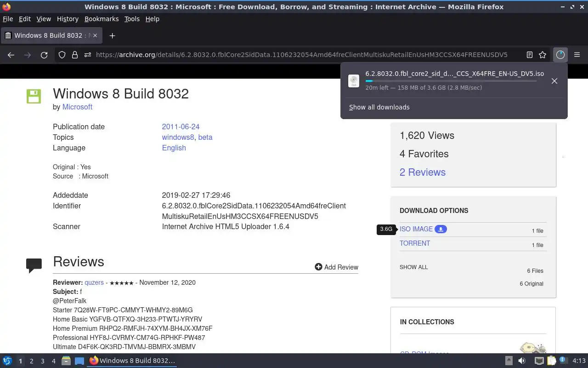Expand SHOW ALL download files
The width and height of the screenshot is (588, 368).
(x=413, y=267)
